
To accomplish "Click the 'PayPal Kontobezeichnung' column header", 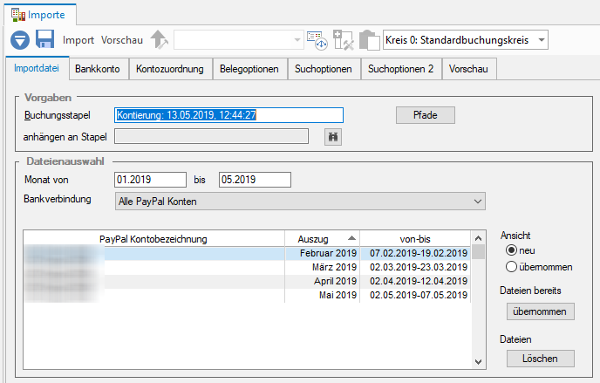I will coord(153,239).
